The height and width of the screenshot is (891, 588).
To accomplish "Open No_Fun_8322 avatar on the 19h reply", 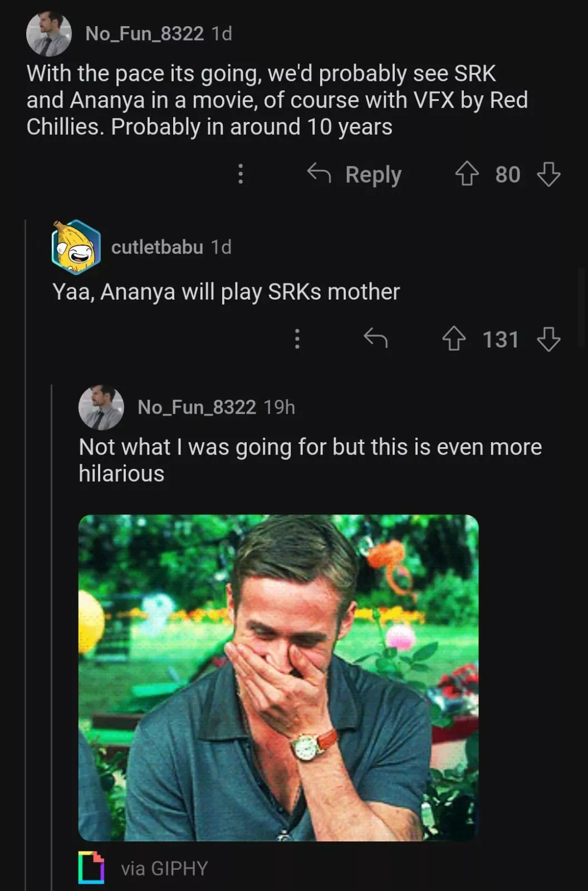I will click(x=101, y=407).
